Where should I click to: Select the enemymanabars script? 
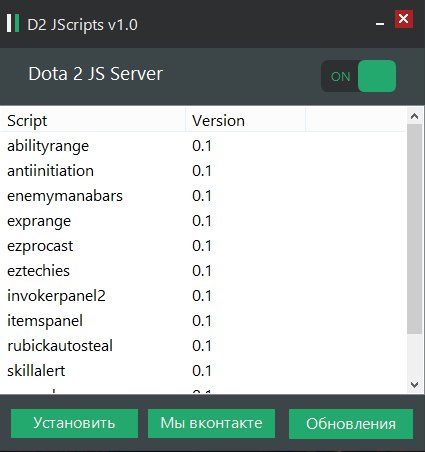pyautogui.click(x=65, y=196)
